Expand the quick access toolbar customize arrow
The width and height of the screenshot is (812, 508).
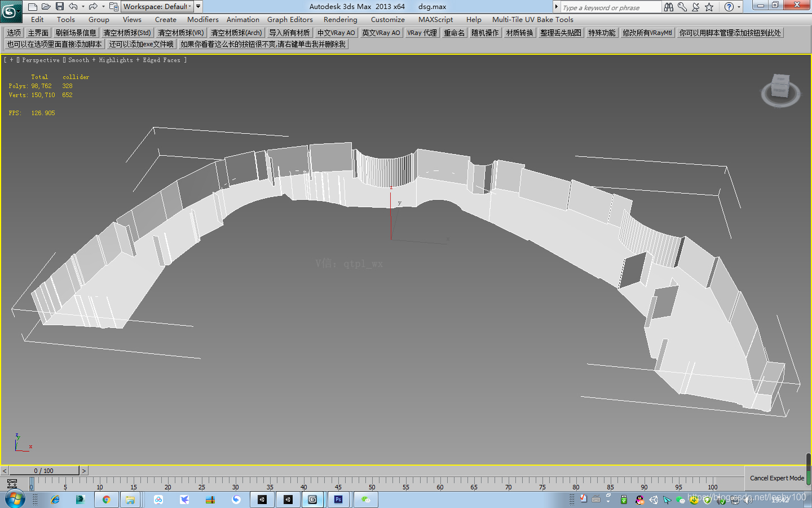[x=198, y=7]
